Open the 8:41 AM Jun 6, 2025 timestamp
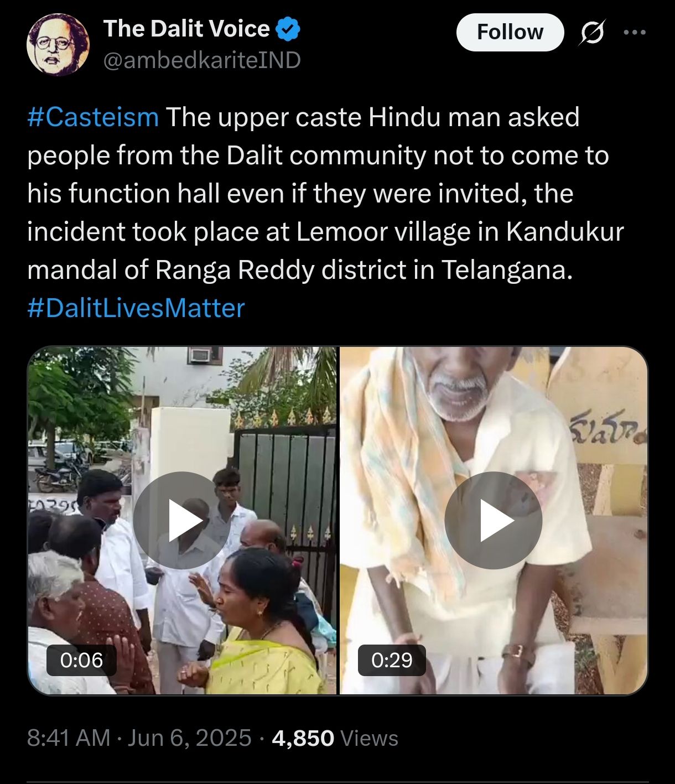The width and height of the screenshot is (675, 784). tap(139, 738)
